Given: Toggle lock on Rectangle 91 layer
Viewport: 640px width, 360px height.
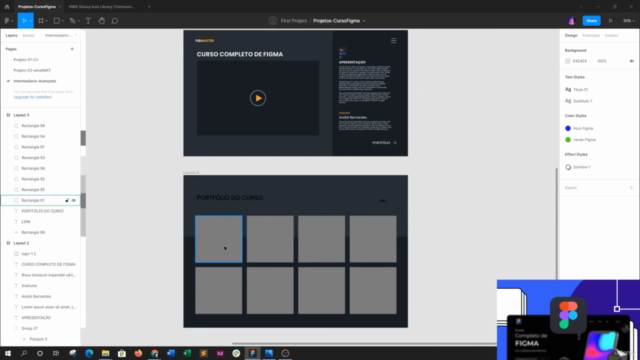Looking at the screenshot, I should pos(67,200).
